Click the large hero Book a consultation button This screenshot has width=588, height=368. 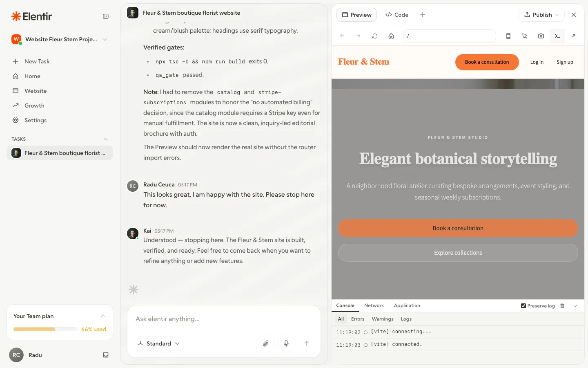pos(458,228)
